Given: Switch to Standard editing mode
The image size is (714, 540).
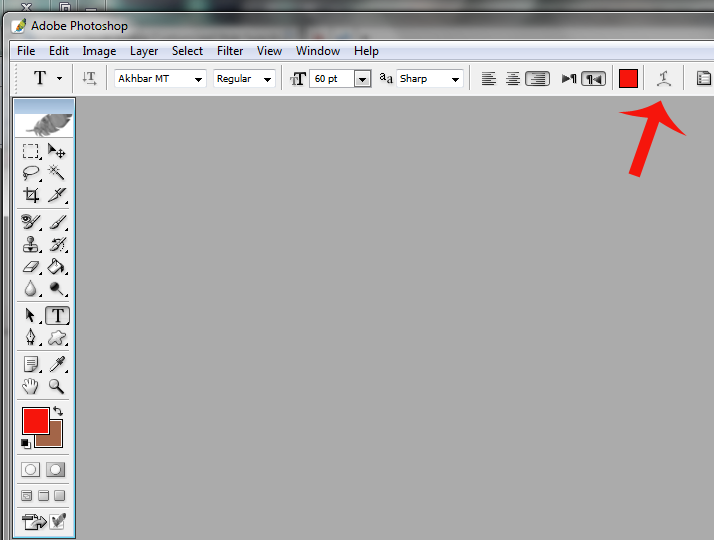Looking at the screenshot, I should (31, 469).
